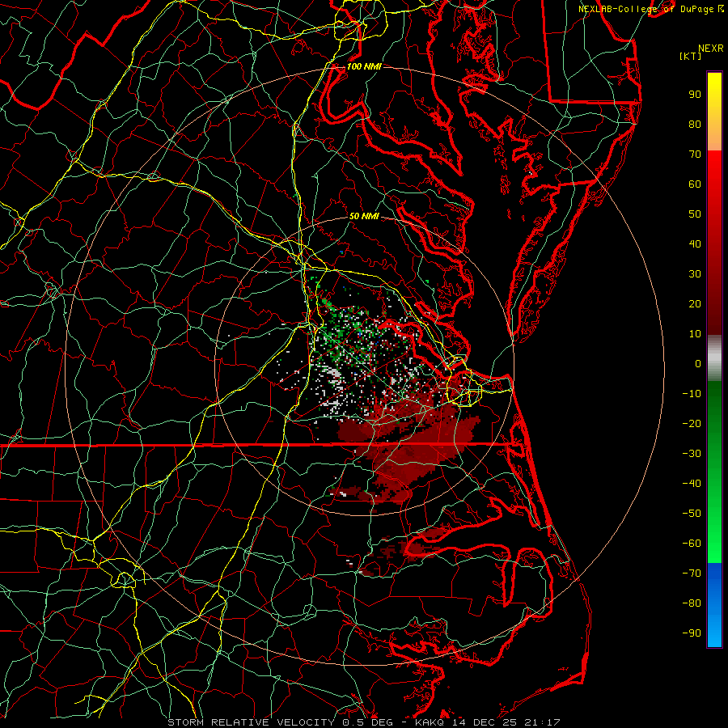Click the gray zero-velocity segment of the color bar
The height and width of the screenshot is (728, 728).
[714, 358]
